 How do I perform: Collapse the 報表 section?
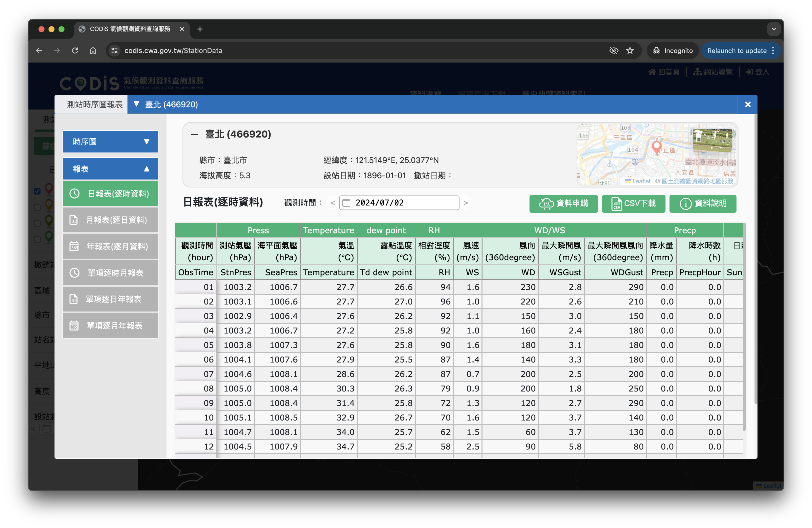tap(110, 169)
